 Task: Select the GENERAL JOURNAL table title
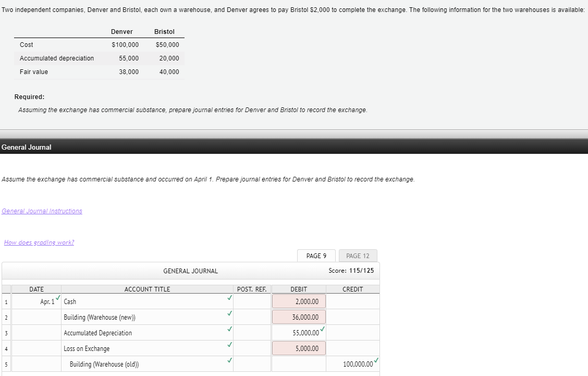point(190,271)
